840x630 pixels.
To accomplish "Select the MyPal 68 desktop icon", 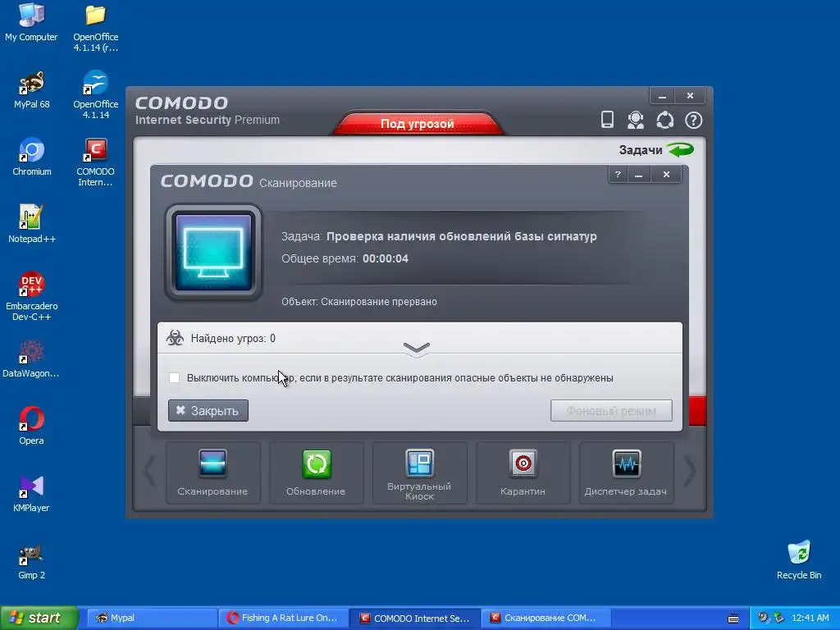I will pos(31,89).
